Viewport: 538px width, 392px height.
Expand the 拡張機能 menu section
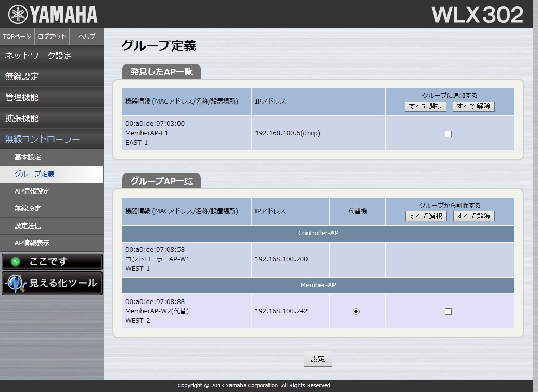(x=52, y=118)
